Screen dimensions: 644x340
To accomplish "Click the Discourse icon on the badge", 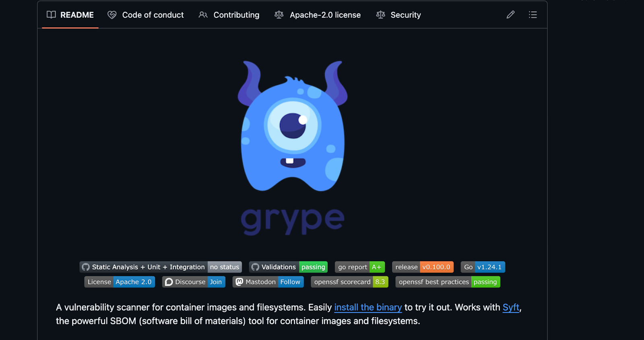I will click(x=169, y=282).
